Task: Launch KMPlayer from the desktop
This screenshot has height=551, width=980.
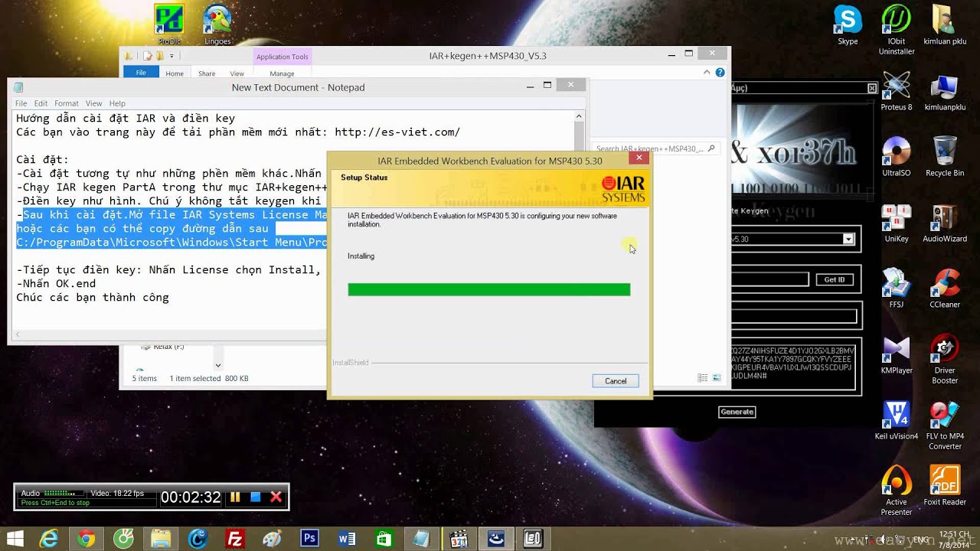Action: 897,354
